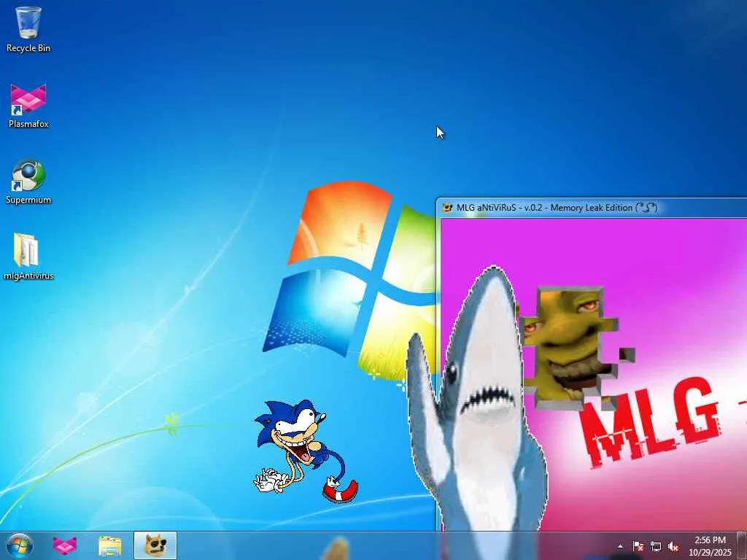Click the doge icon in MLG window title
Screen dimensions: 747x560
click(447, 208)
